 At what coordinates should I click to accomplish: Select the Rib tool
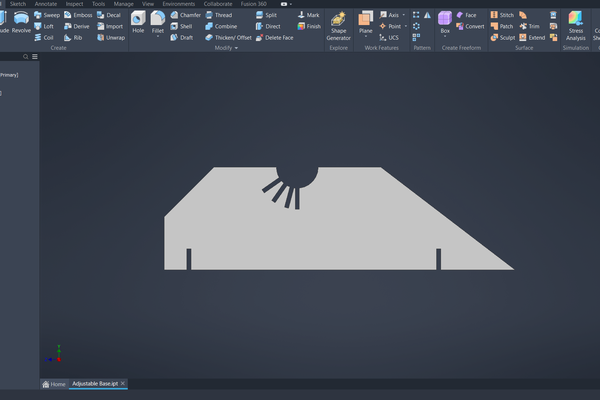click(x=73, y=38)
